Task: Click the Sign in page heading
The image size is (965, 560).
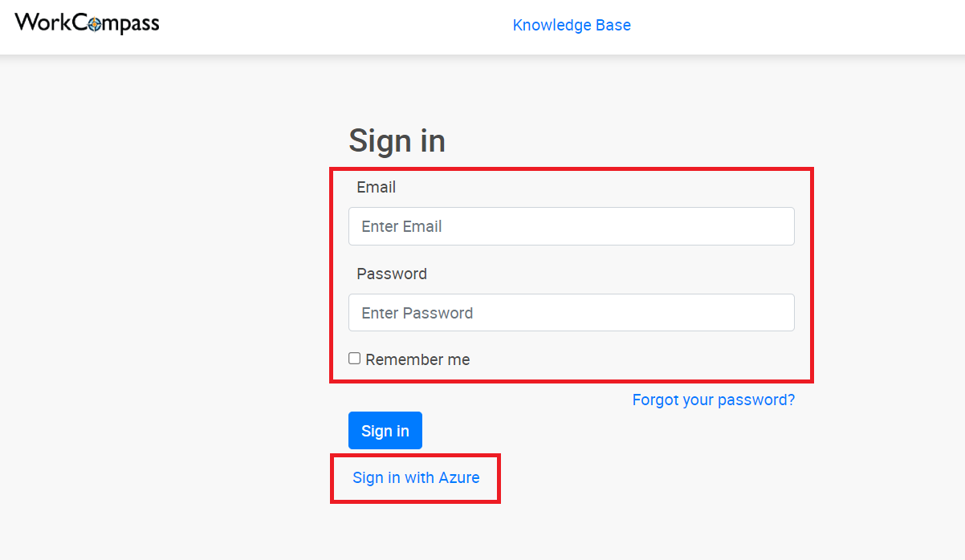Action: (x=397, y=141)
